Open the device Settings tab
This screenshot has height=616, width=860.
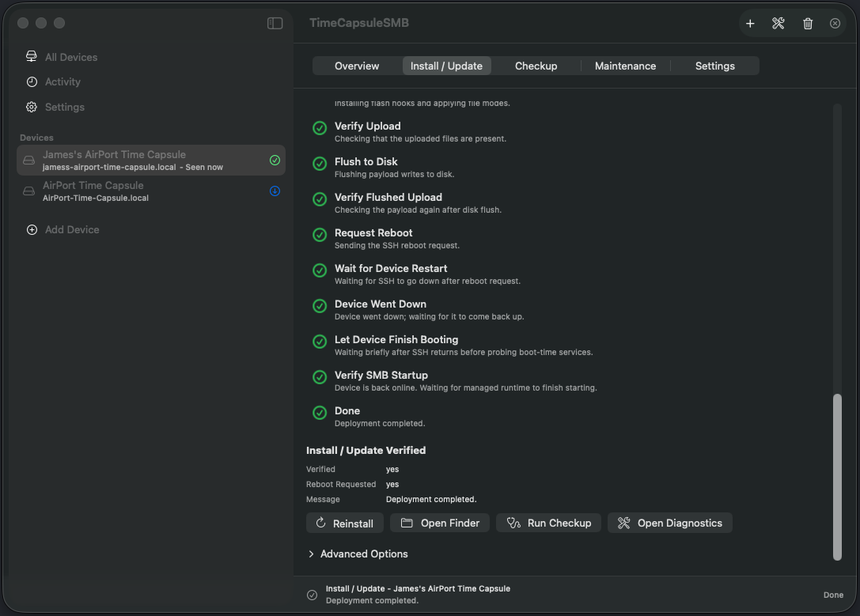(714, 66)
